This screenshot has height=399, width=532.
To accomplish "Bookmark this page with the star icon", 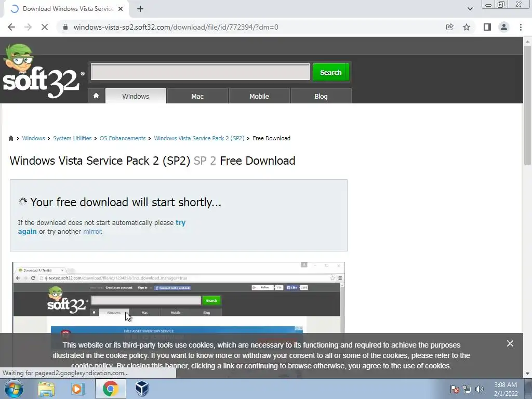I will pyautogui.click(x=467, y=27).
